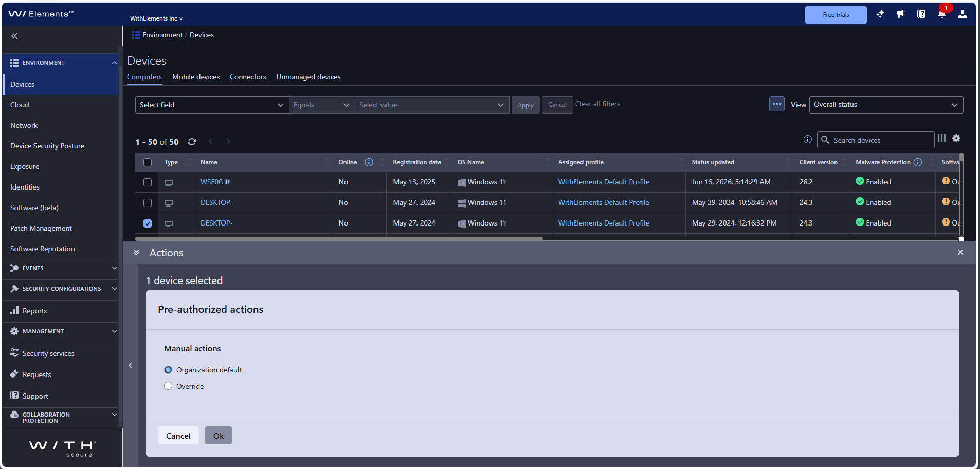Open the user account icon
The image size is (980, 469).
(963, 14)
